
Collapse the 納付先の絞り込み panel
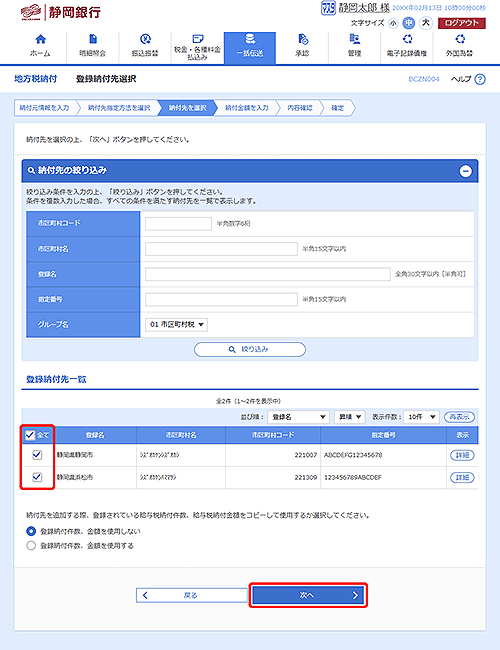point(466,171)
